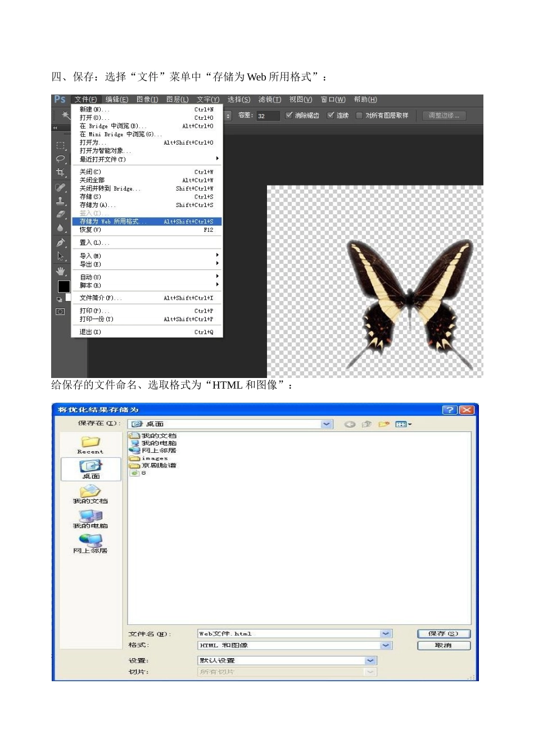
Task: Click the default colors mini icon
Action: [59, 299]
